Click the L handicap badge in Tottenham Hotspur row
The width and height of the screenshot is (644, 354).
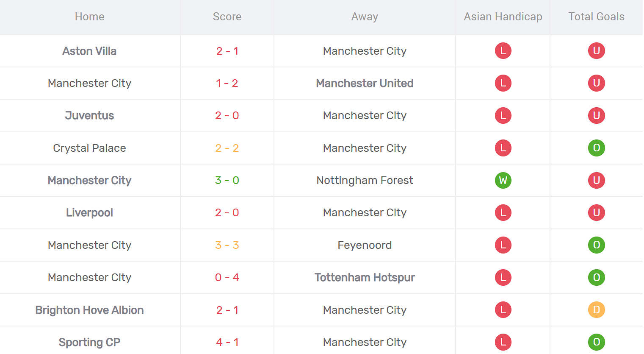tap(503, 277)
